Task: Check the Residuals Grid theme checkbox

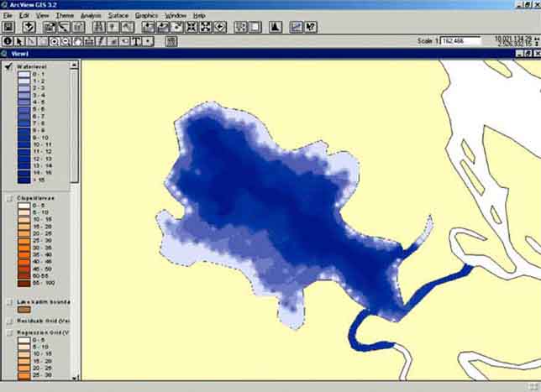Action: coord(8,321)
